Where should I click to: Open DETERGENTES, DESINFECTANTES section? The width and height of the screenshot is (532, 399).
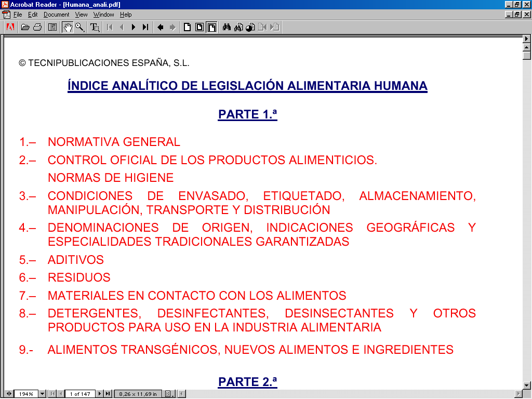(x=262, y=320)
